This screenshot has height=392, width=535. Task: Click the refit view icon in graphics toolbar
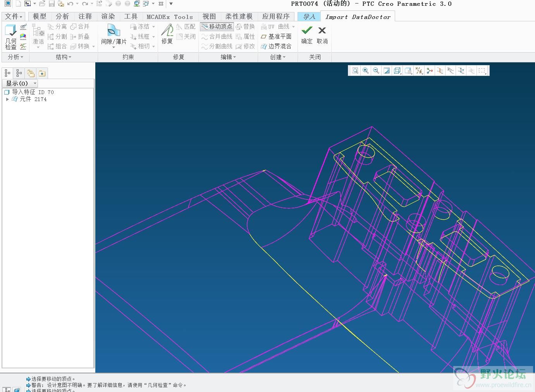click(355, 70)
